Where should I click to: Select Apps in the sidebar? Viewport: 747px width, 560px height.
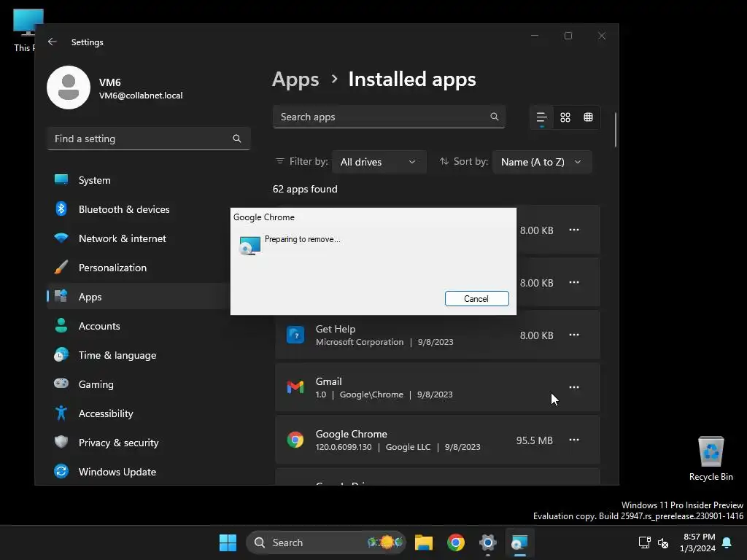tap(138, 297)
